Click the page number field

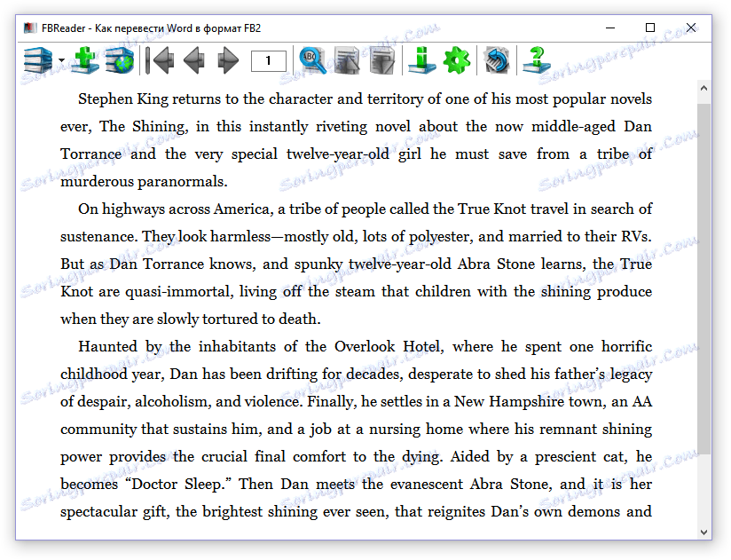pyautogui.click(x=269, y=60)
